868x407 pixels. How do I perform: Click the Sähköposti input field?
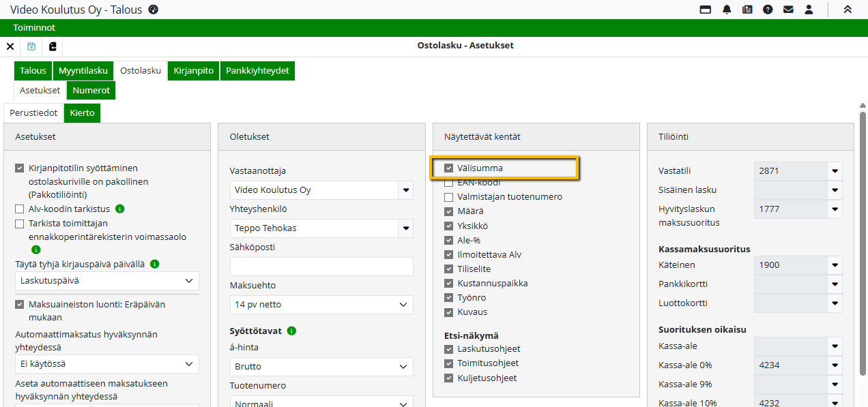coord(321,267)
